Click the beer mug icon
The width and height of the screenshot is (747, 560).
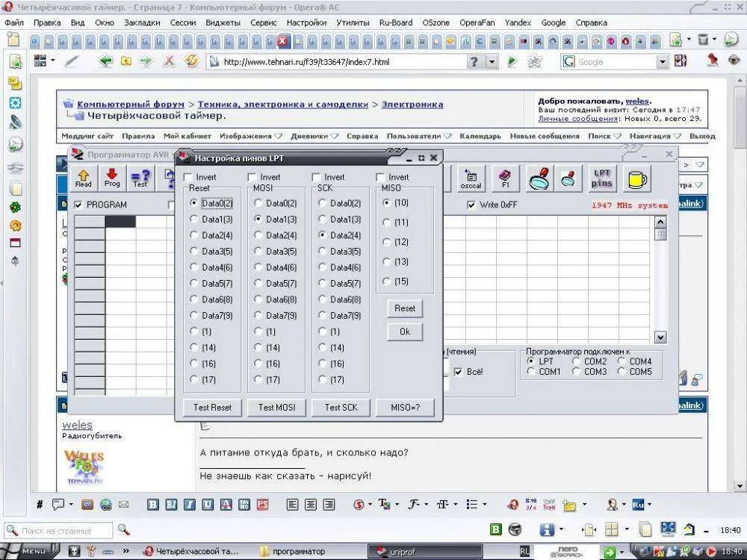(x=637, y=179)
